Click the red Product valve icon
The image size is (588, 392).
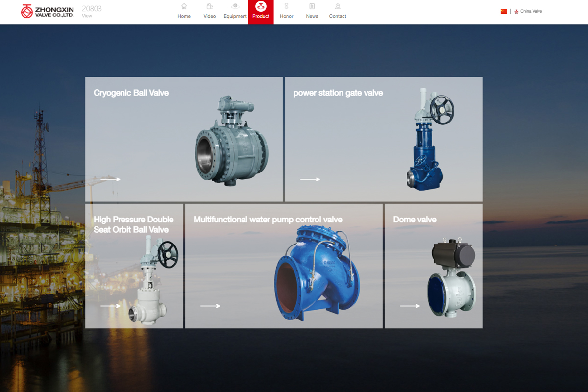pyautogui.click(x=261, y=7)
